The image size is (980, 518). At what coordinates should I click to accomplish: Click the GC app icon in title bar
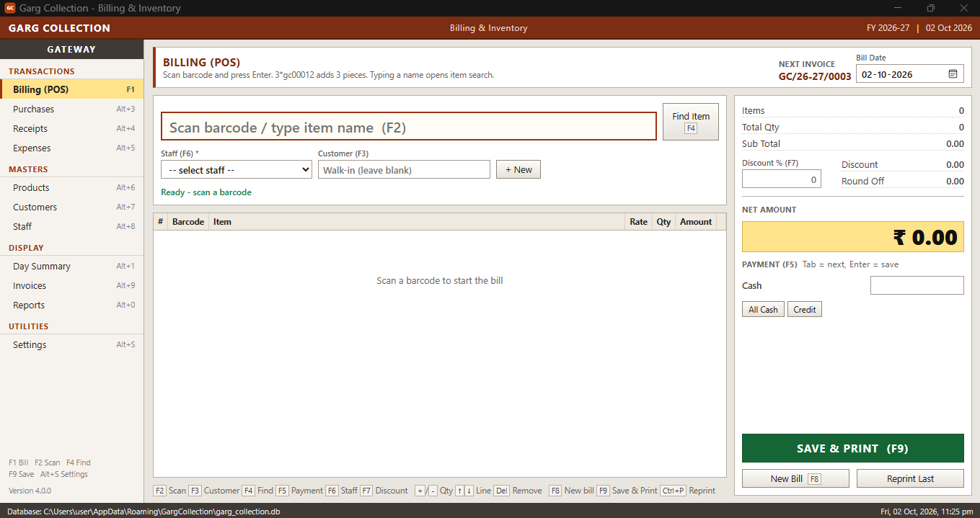click(x=10, y=8)
